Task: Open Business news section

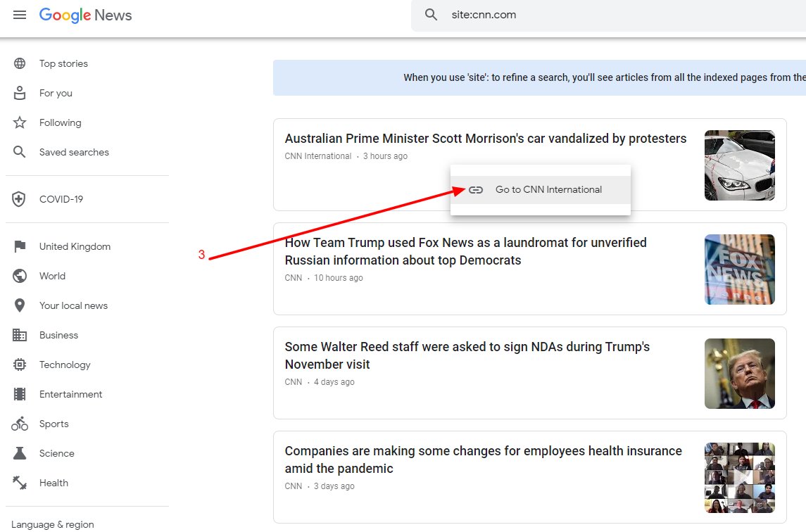Action: click(58, 335)
